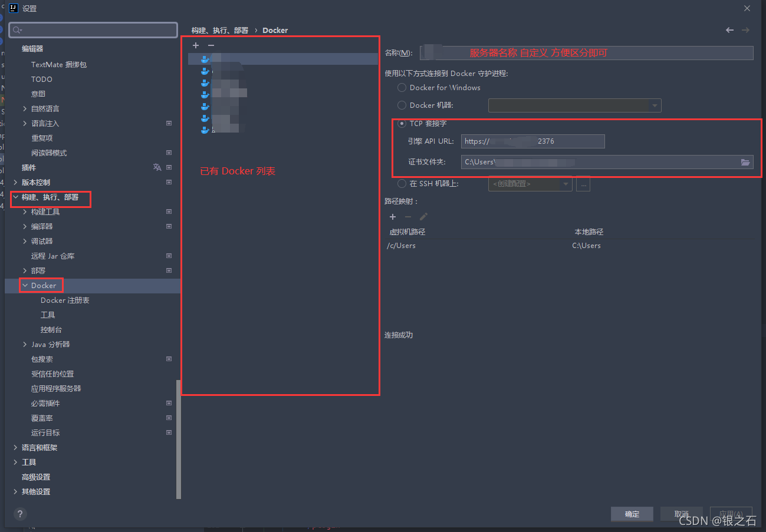Select the 在 SSH 机器上 radio option

pos(402,184)
